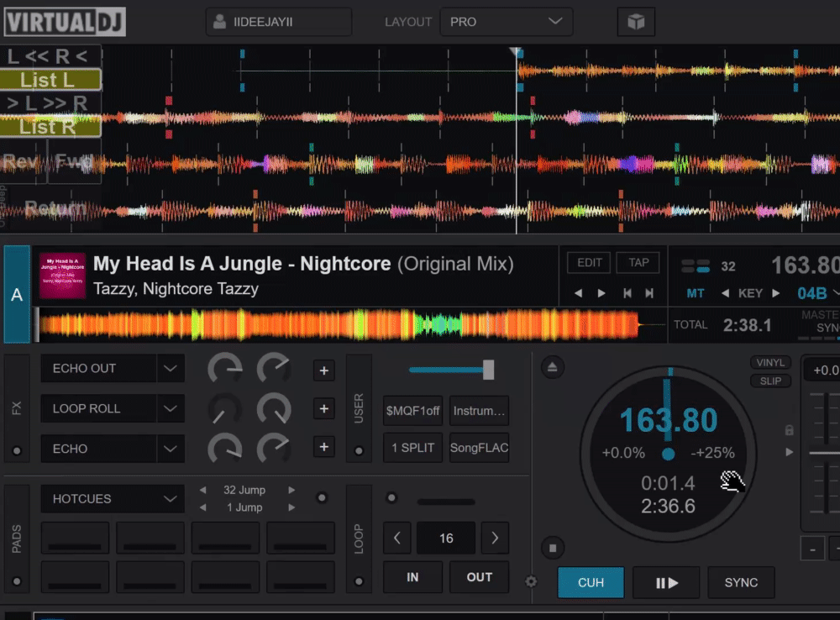Click the blue slider in USER section
The image size is (840, 620).
tap(451, 370)
